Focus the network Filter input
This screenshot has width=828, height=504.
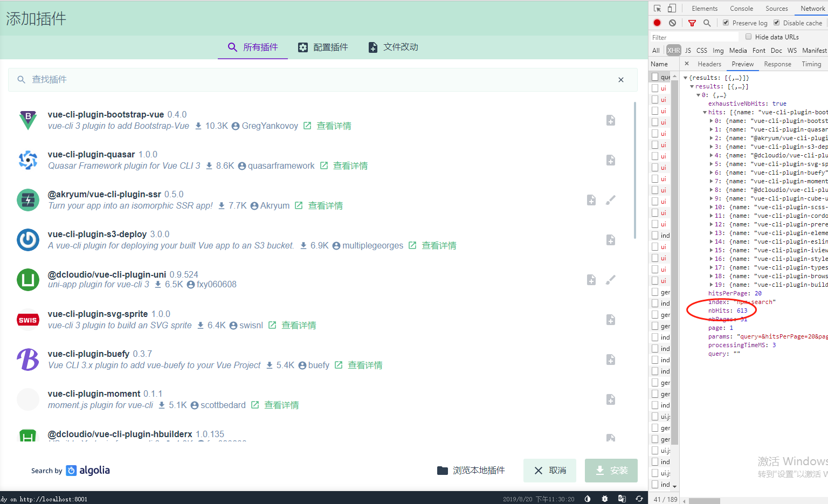tap(694, 37)
